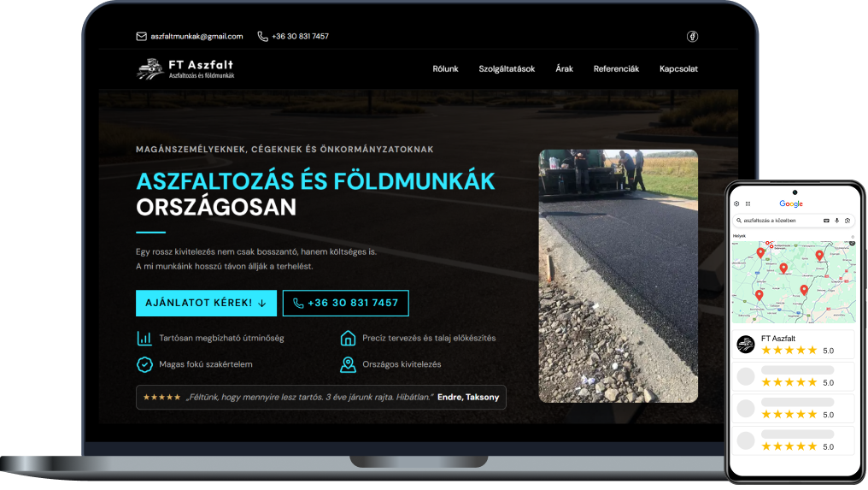
Task: Open the Szolgáltatások menu item
Action: click(x=507, y=68)
